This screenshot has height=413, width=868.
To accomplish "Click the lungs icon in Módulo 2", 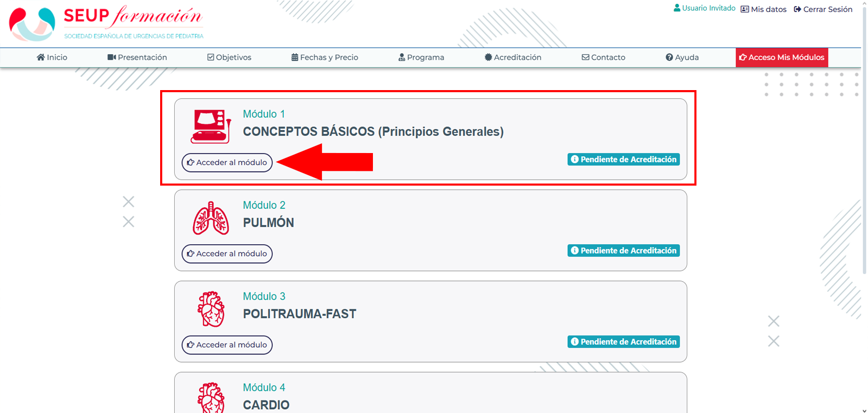I will point(211,218).
